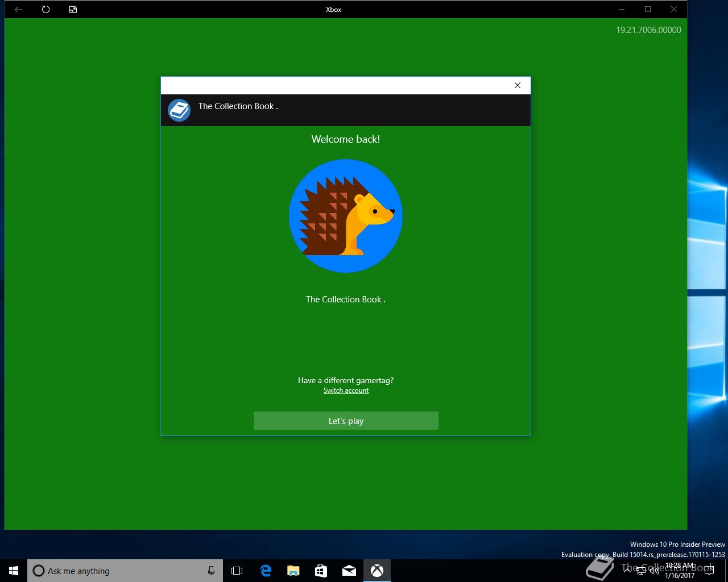The width and height of the screenshot is (728, 582).
Task: Click the 'Welcome back!' heading
Action: (x=346, y=139)
